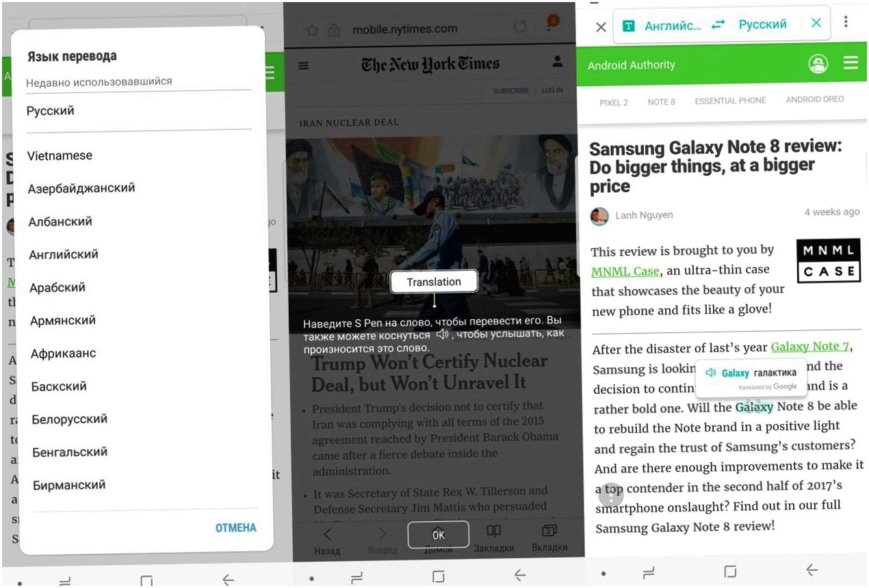The image size is (869, 588).
Task: Tap recents button in right phone navbar
Action: [x=649, y=573]
